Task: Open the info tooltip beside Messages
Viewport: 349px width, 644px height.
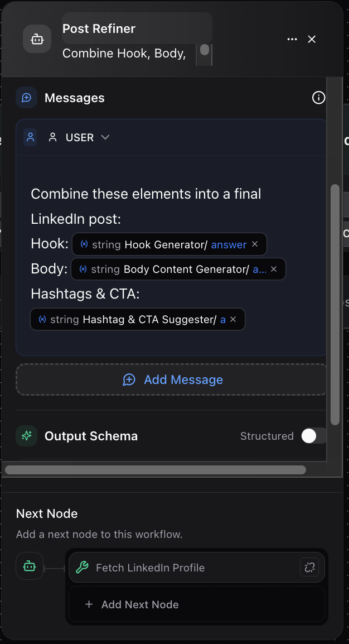Action: pyautogui.click(x=318, y=98)
